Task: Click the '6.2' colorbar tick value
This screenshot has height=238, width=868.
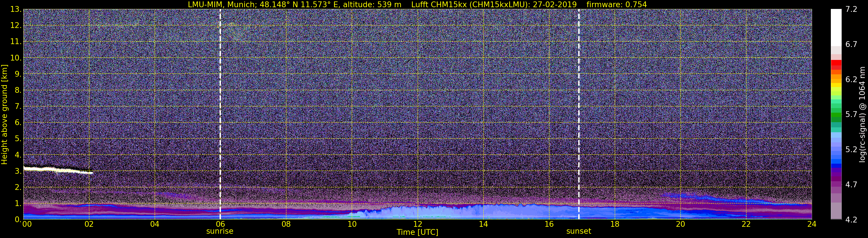Action: tap(851, 79)
